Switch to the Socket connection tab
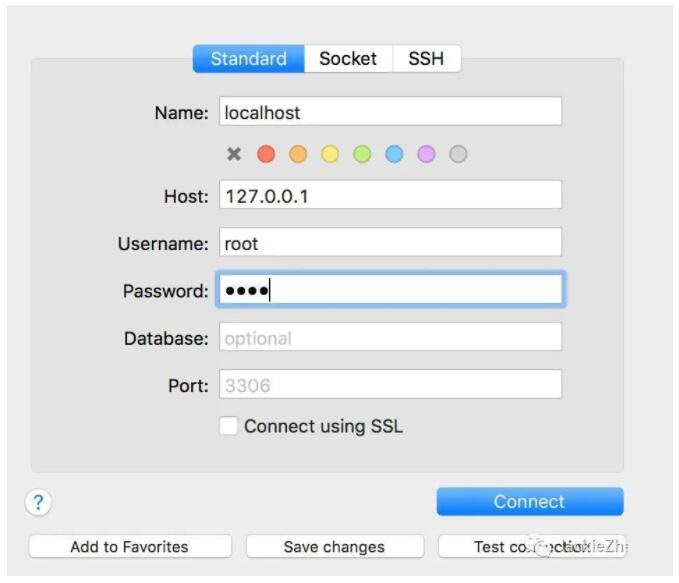Image resolution: width=679 pixels, height=583 pixels. (x=348, y=59)
